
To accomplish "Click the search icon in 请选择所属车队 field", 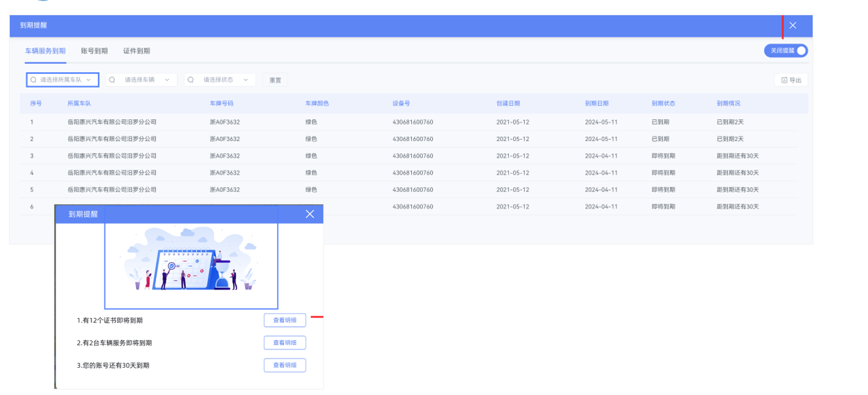I will point(33,80).
